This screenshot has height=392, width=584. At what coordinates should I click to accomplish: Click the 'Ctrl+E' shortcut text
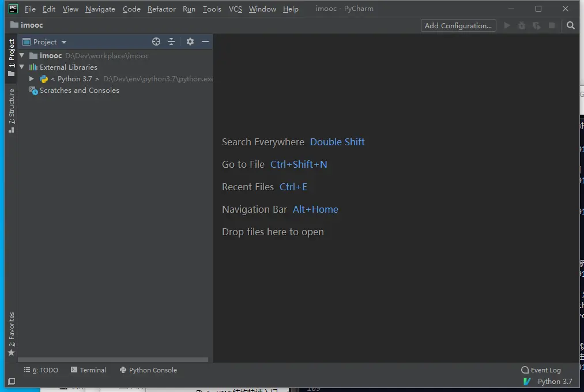(x=293, y=187)
